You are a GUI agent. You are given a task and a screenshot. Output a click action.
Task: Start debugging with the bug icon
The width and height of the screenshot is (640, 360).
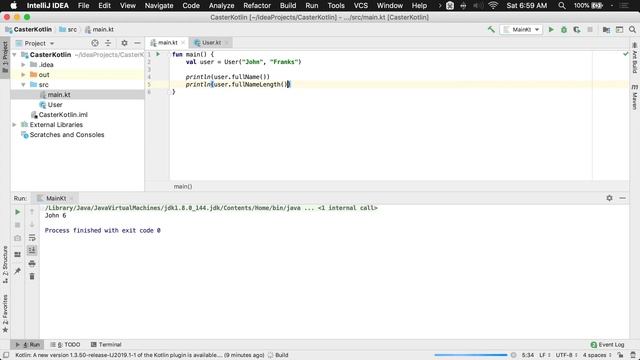coord(564,29)
